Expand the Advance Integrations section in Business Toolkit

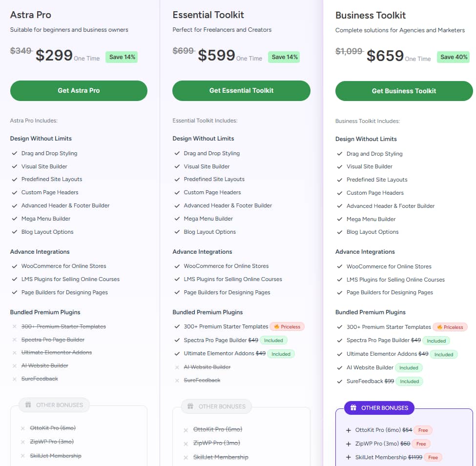[x=365, y=252]
